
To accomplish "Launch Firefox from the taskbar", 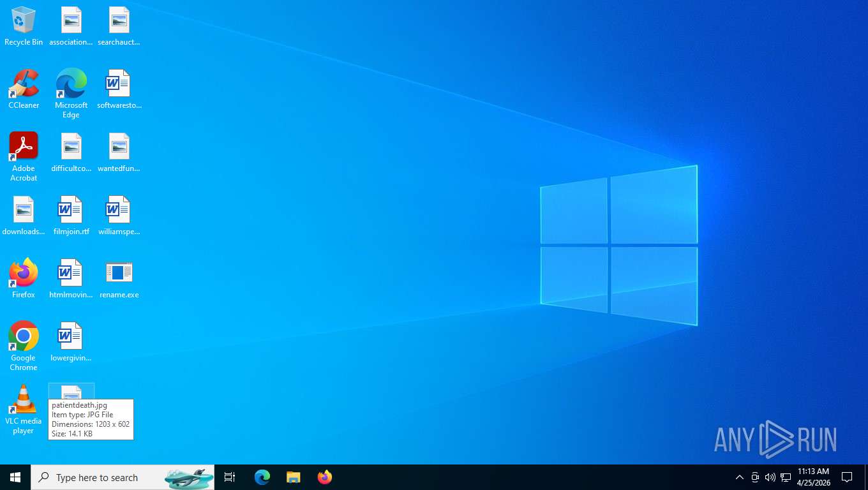I will click(x=324, y=477).
